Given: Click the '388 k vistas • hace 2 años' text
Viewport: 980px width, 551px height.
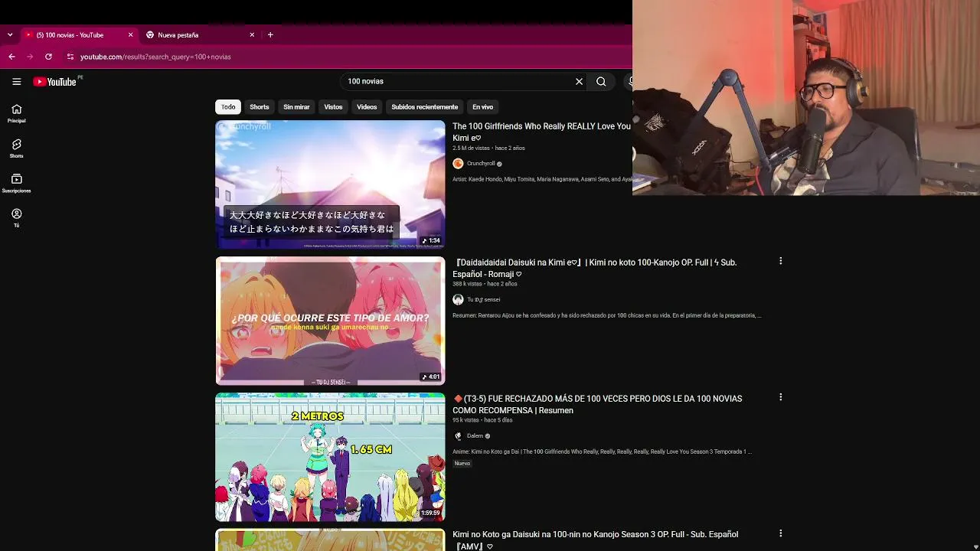Looking at the screenshot, I should point(485,284).
